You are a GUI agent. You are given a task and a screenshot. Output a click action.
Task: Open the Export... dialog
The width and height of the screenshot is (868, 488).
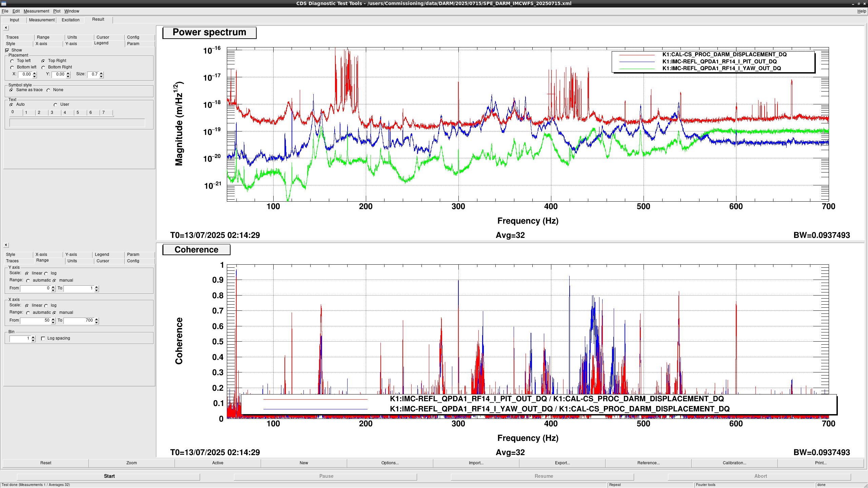click(x=562, y=463)
